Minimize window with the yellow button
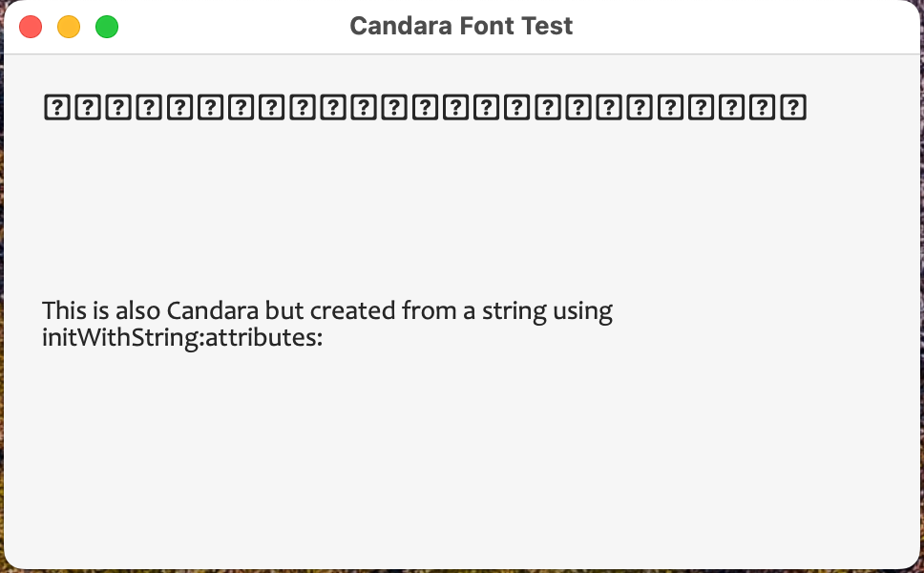 tap(69, 27)
